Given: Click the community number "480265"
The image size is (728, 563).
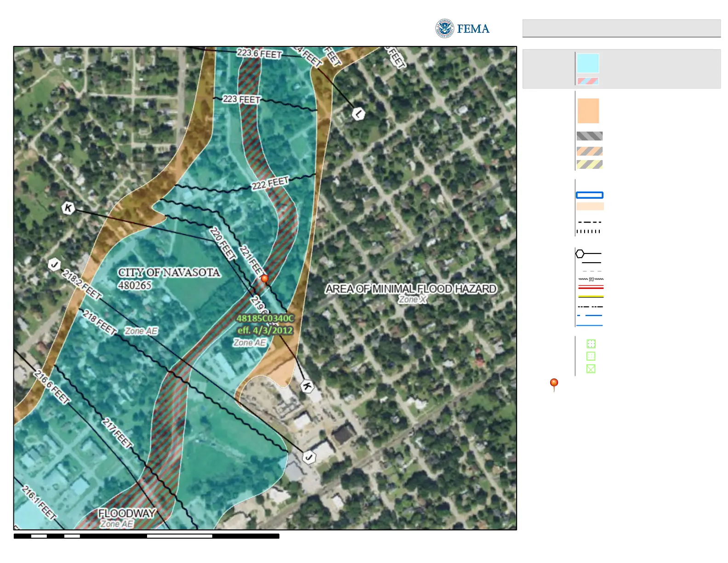Looking at the screenshot, I should pyautogui.click(x=135, y=285).
